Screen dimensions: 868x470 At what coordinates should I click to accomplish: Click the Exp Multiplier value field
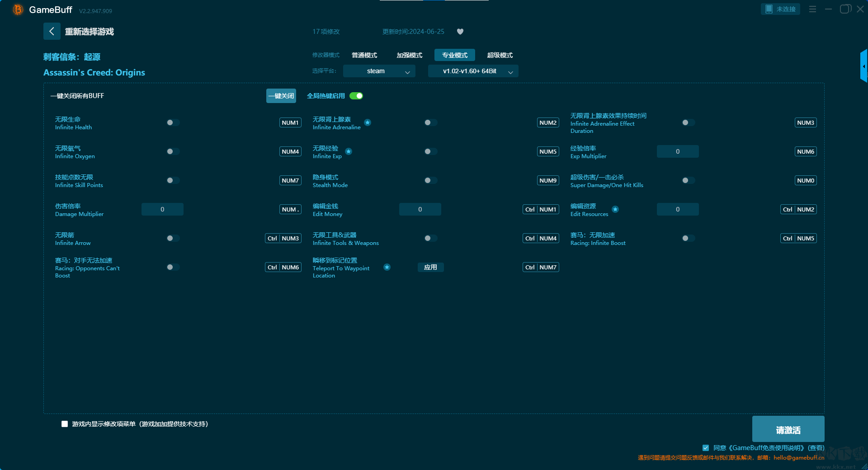tap(677, 151)
